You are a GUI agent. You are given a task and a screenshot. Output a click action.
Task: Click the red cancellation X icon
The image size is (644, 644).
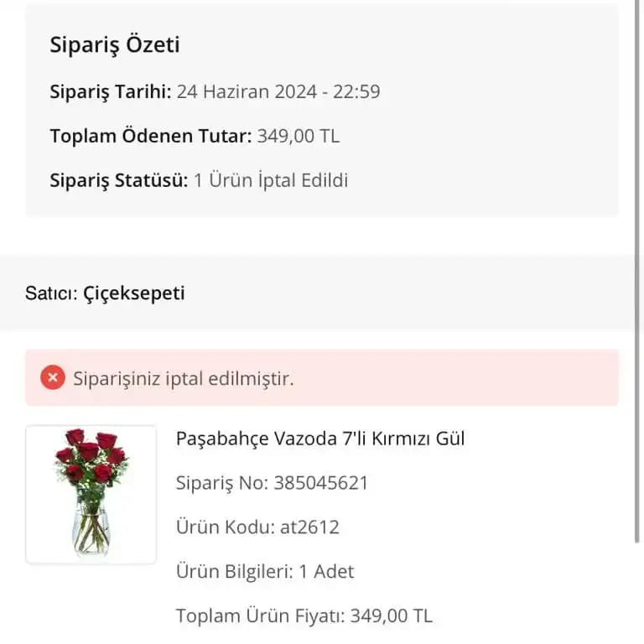tap(53, 378)
